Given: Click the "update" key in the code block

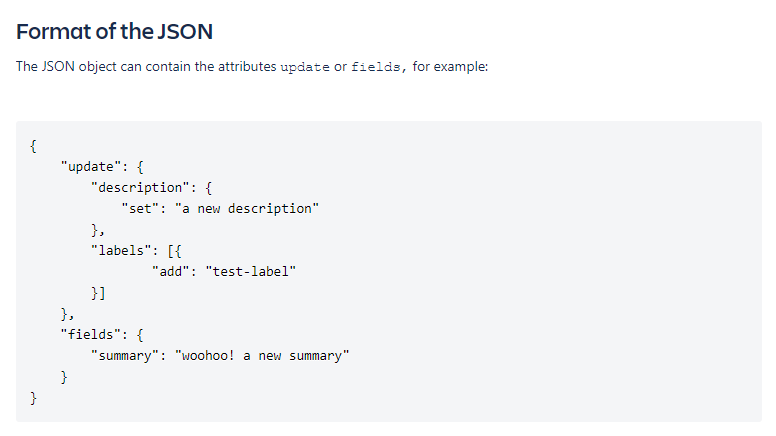Looking at the screenshot, I should [x=91, y=167].
